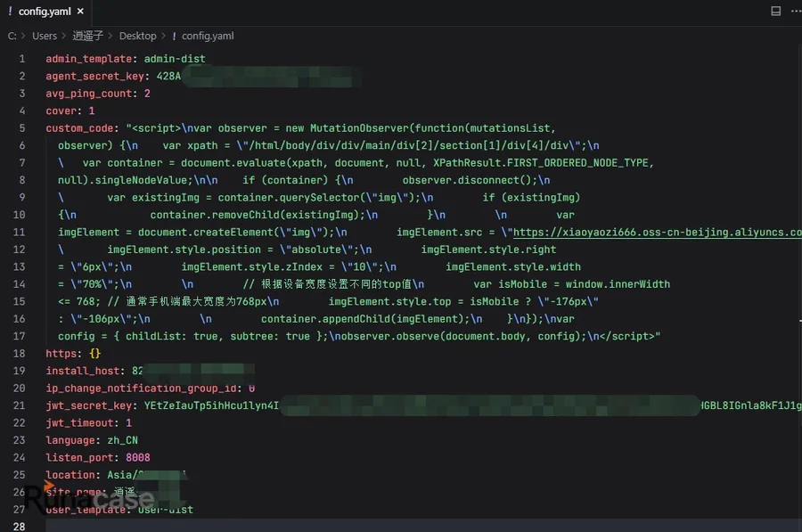Click the jwt_secret_key key
This screenshot has width=802, height=532.
(88, 405)
